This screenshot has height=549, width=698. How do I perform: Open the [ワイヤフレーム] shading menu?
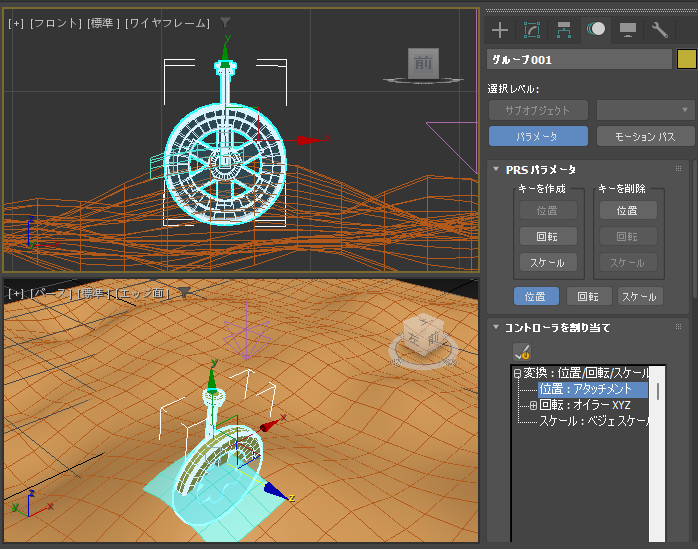[x=167, y=23]
